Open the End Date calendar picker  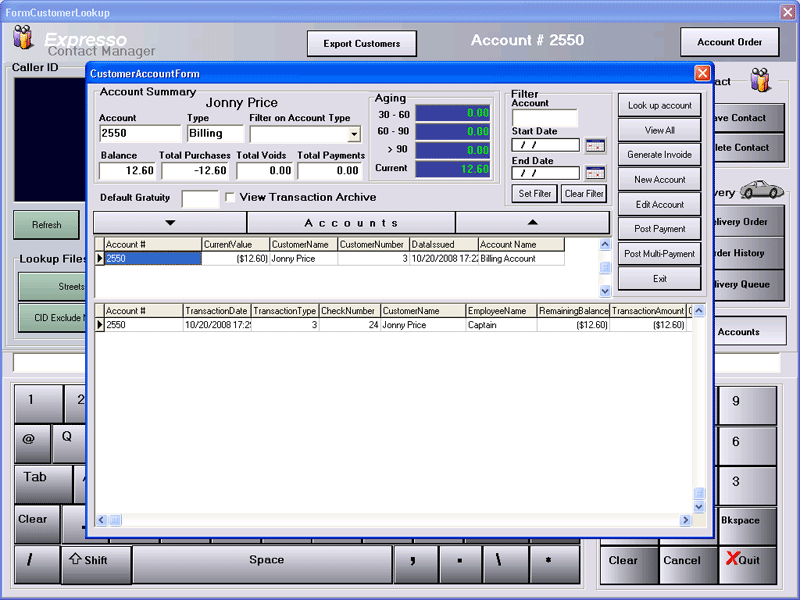click(595, 173)
